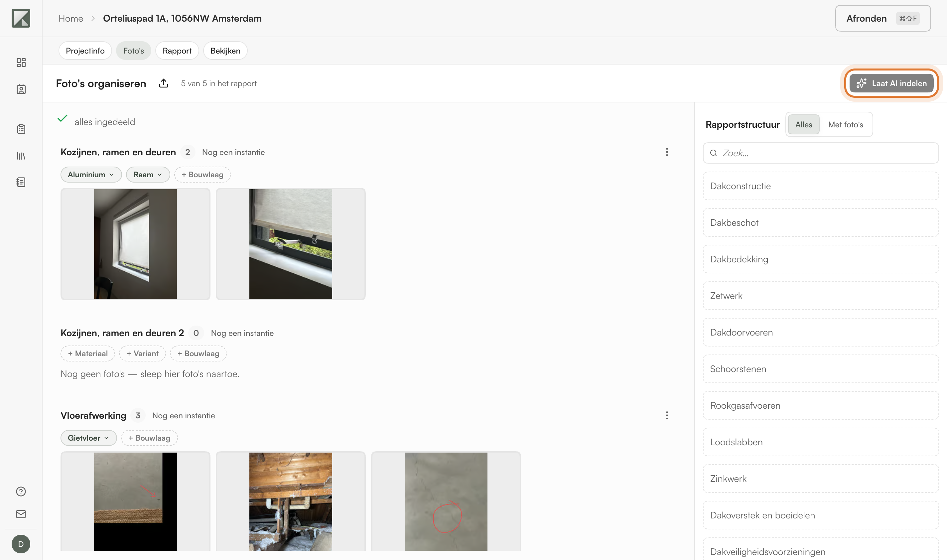Click Nog een instantie for Kozijnen, ramen en deuren 2
This screenshot has width=947, height=560.
242,333
